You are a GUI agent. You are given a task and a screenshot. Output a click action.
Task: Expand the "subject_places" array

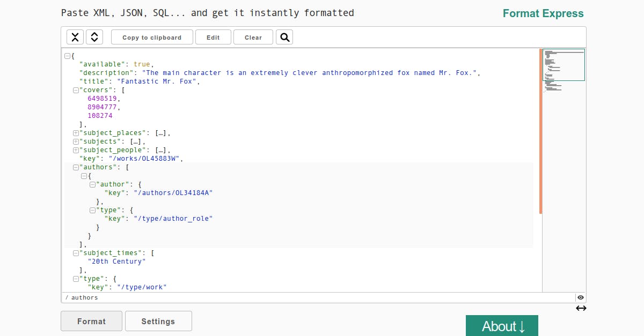[x=76, y=133]
